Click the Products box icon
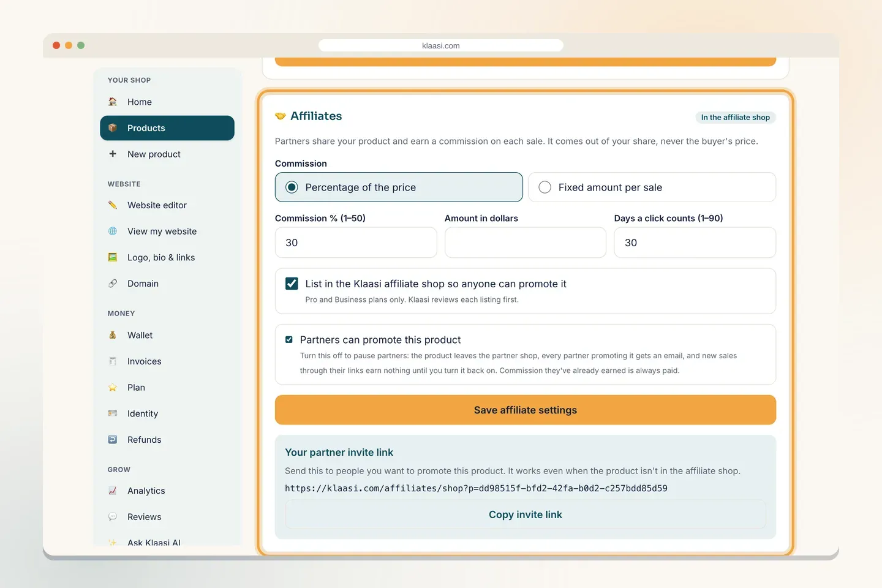The width and height of the screenshot is (882, 588). [x=113, y=128]
